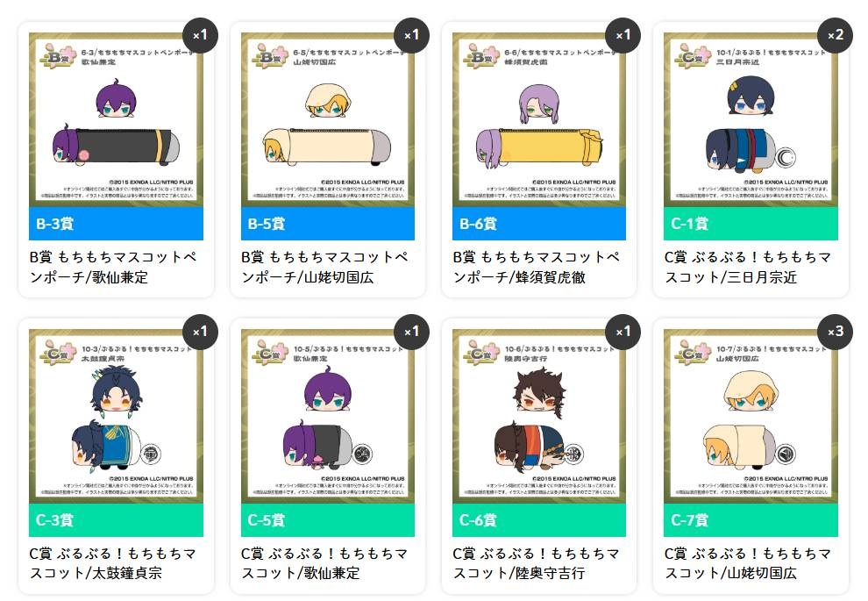This screenshot has width=868, height=601.
Task: Open the B-5賞 山姥切国広 pen pouch image
Action: click(x=328, y=119)
